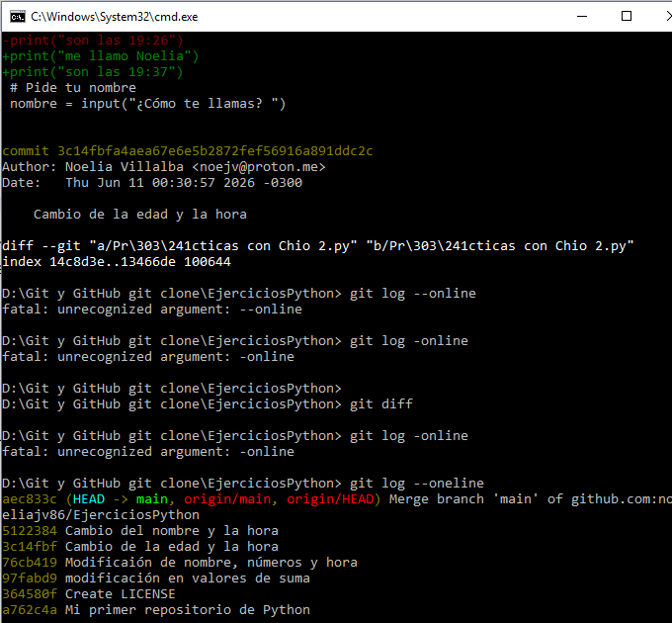This screenshot has width=672, height=623.
Task: Click log entry 97fabd9 modificación en valores
Action: click(156, 578)
